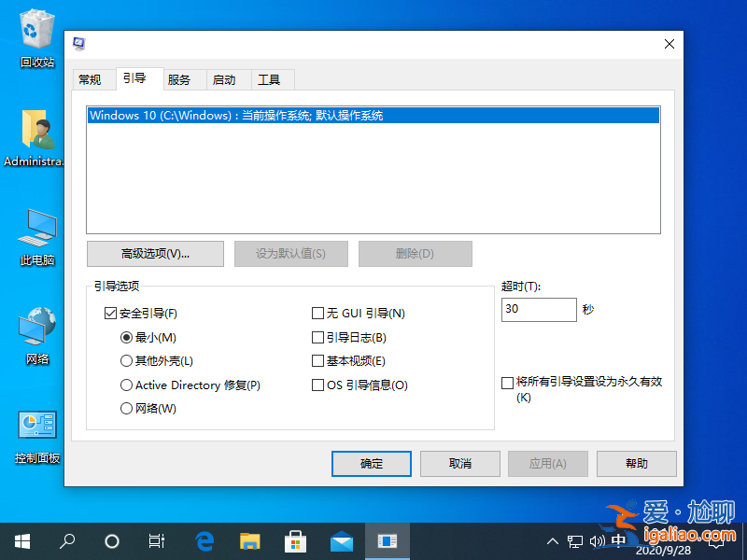
Task: Switch to the 常规 tab
Action: coord(93,79)
